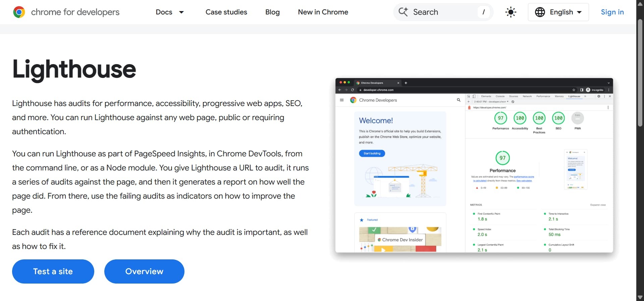Click the magnifier icon in screenshot's Chrome Developers page
Screen dimensions: 644x301
[459, 100]
